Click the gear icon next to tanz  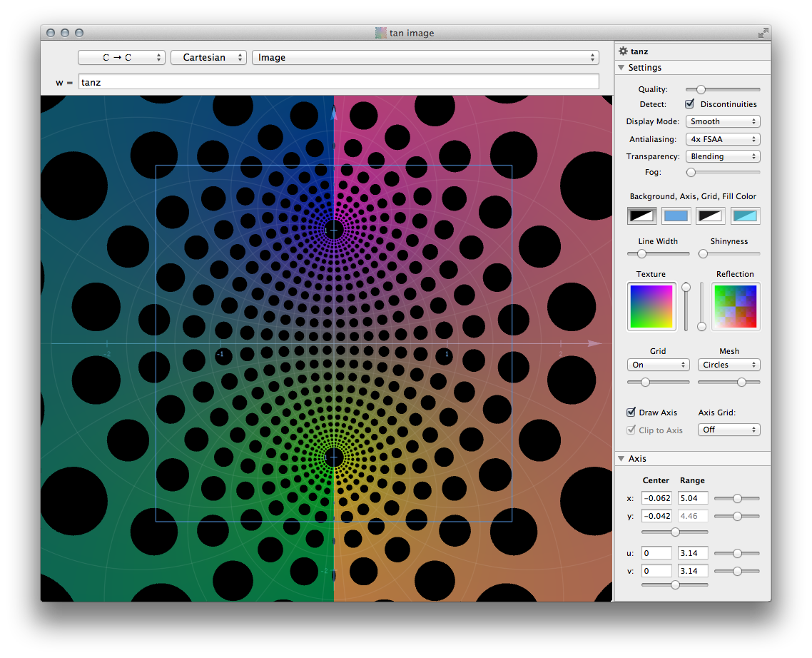tap(623, 51)
